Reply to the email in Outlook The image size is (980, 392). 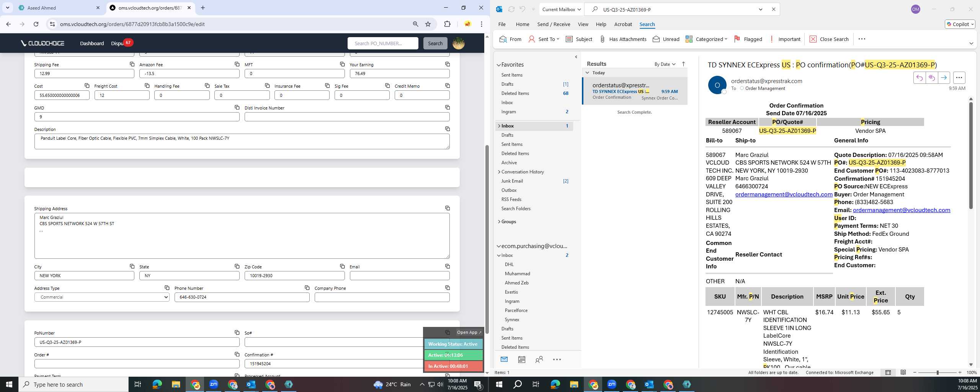coord(919,78)
